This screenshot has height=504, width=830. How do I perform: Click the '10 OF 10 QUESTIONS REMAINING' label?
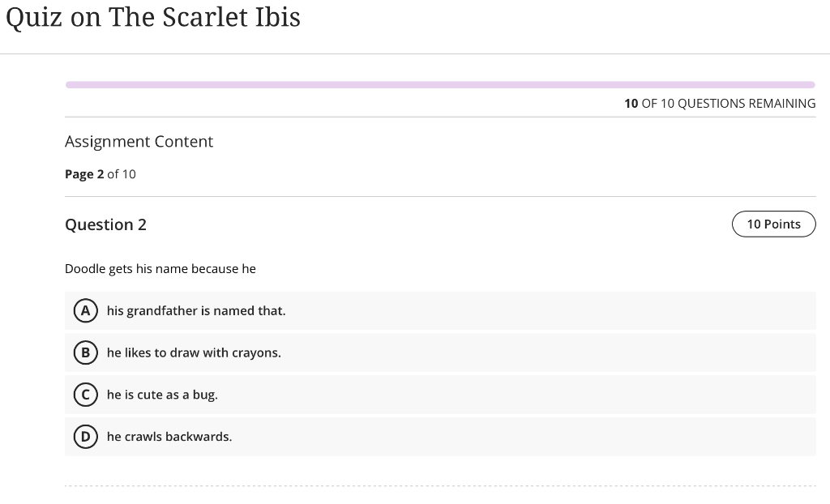720,103
